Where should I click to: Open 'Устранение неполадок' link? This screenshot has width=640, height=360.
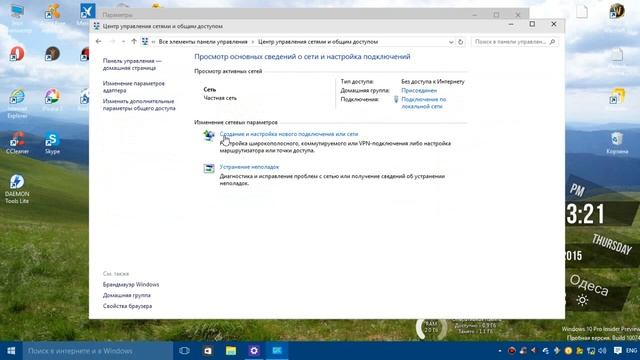tap(249, 167)
